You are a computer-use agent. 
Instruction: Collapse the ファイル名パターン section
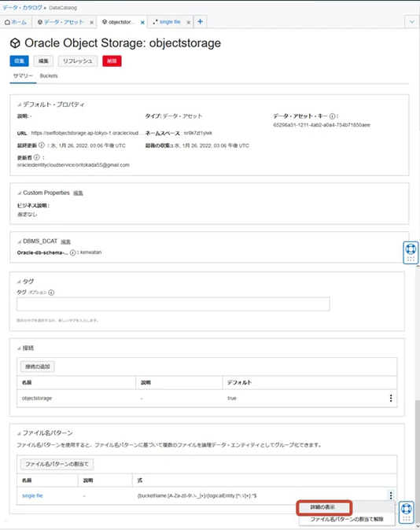click(19, 433)
